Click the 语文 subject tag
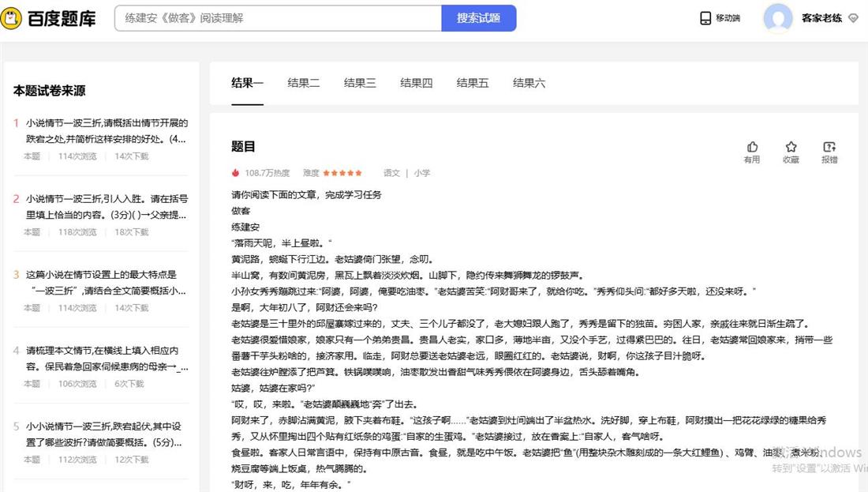The image size is (868, 492). (x=391, y=173)
